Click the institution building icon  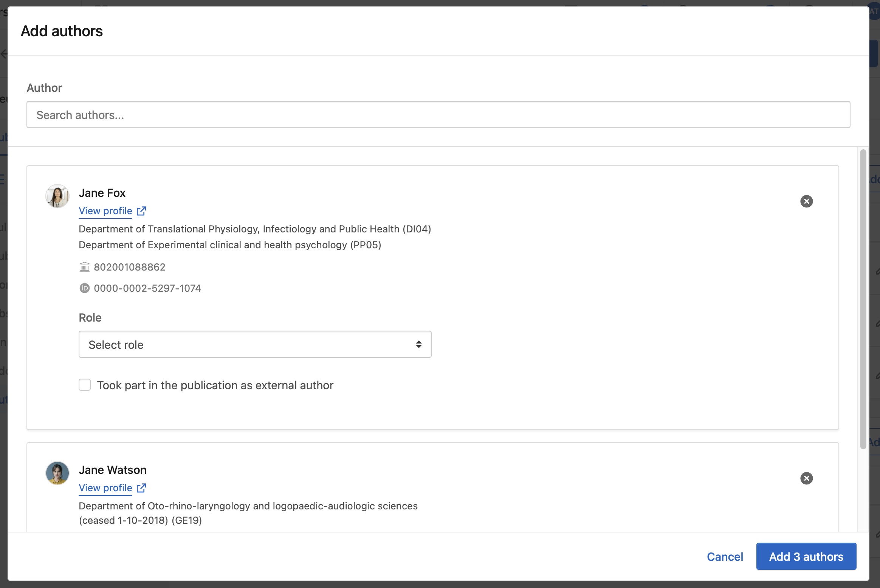click(x=84, y=267)
